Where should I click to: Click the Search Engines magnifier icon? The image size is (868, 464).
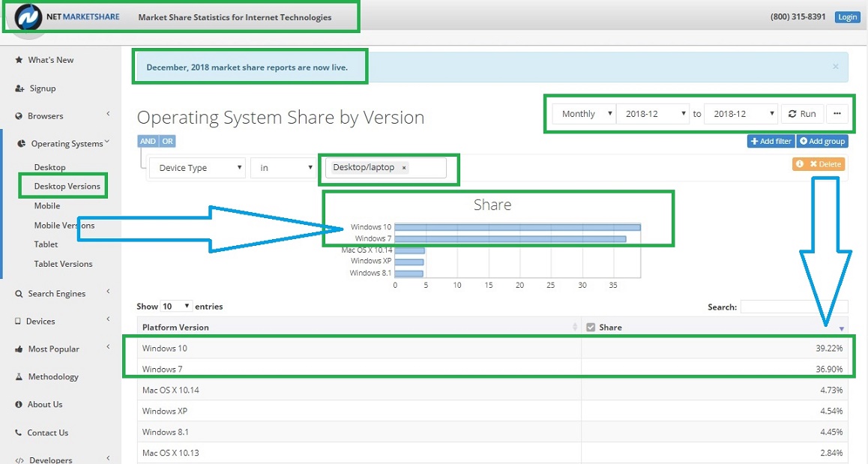[x=19, y=293]
